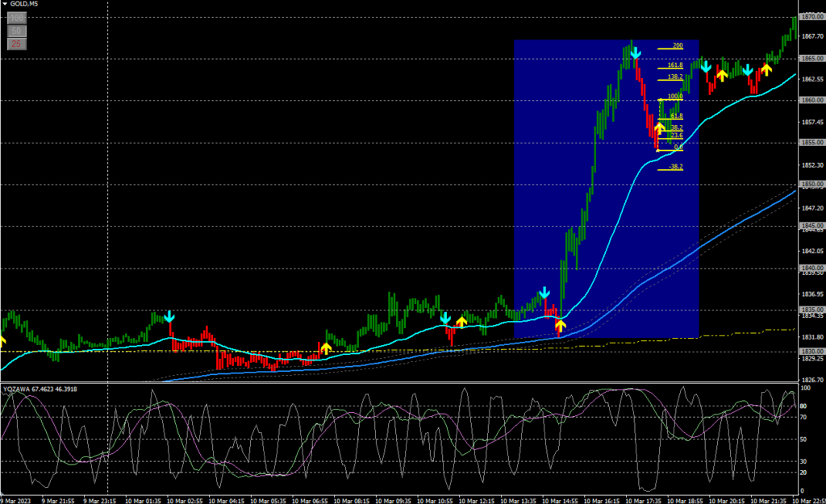Click the GOLD,M5 chart title text

click(x=24, y=4)
